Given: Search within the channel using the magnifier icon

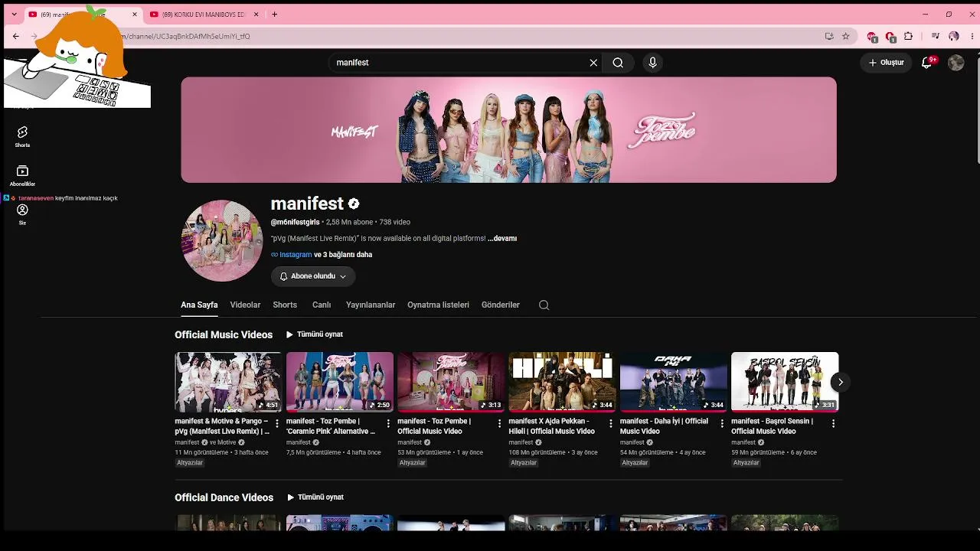Looking at the screenshot, I should (x=544, y=305).
